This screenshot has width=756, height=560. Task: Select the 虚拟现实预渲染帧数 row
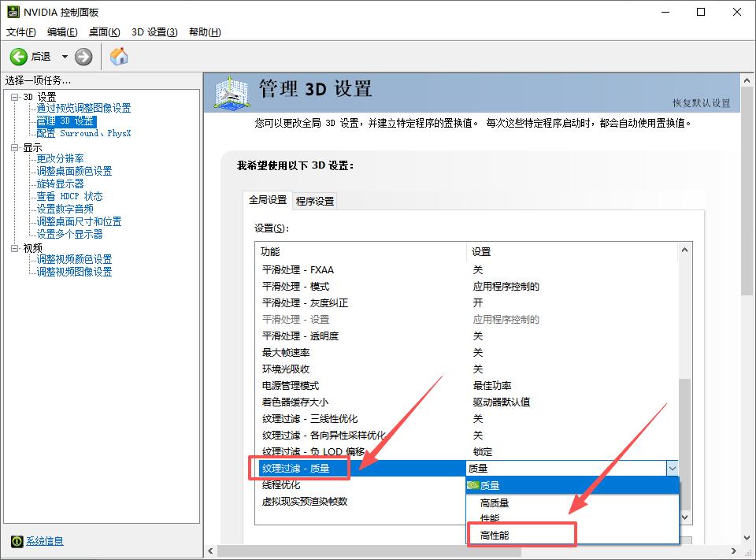coord(361,502)
